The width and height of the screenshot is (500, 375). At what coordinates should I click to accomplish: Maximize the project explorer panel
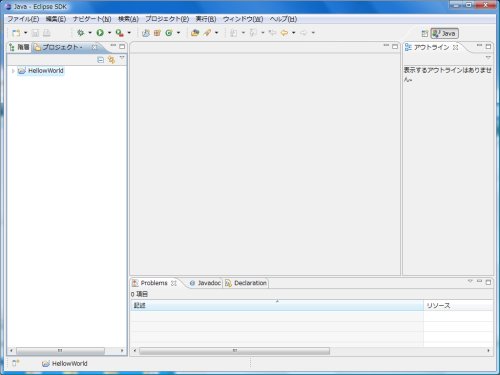(x=122, y=47)
